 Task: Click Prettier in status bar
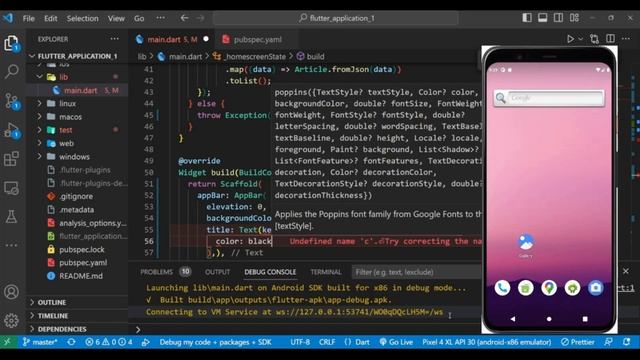click(x=578, y=342)
